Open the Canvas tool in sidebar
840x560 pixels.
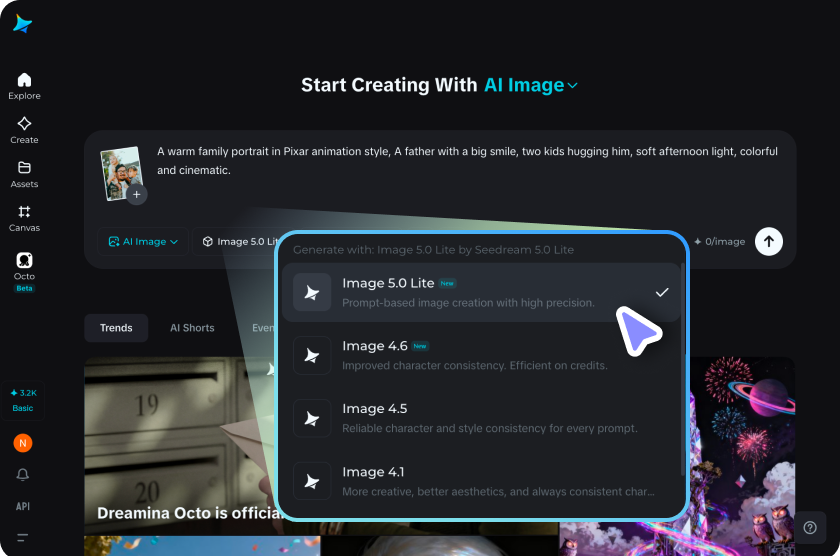[24, 219]
